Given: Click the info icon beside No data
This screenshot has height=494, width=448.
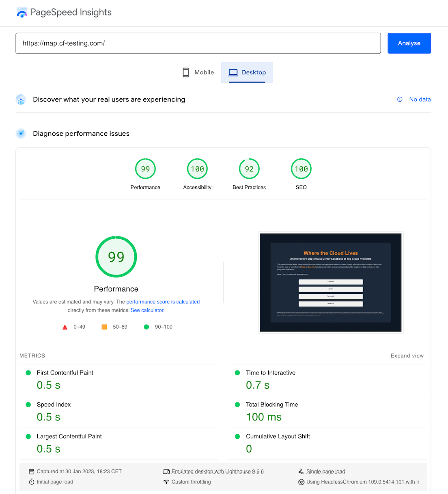Looking at the screenshot, I should [x=400, y=100].
